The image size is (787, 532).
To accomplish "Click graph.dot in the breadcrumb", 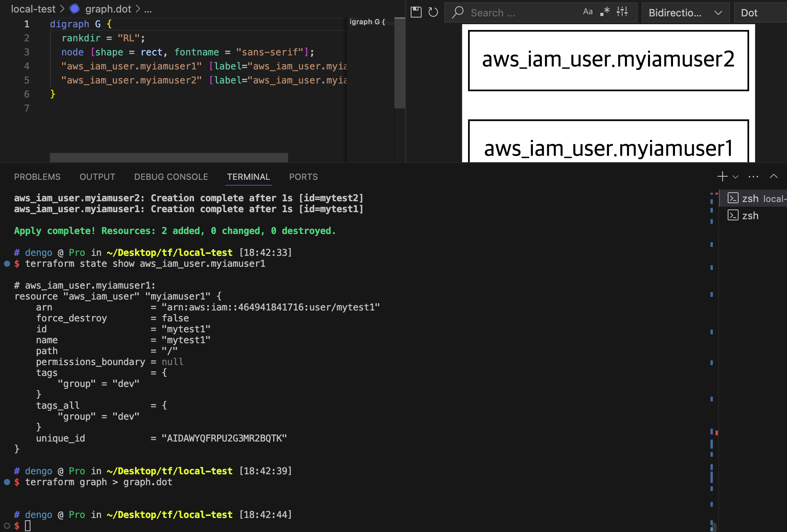I will tap(108, 9).
